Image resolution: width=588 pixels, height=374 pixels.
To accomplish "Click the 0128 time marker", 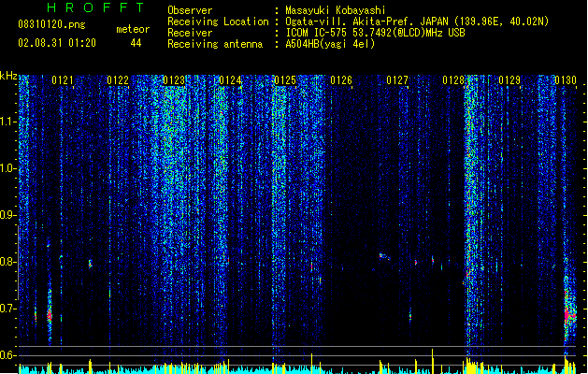I will tap(453, 80).
